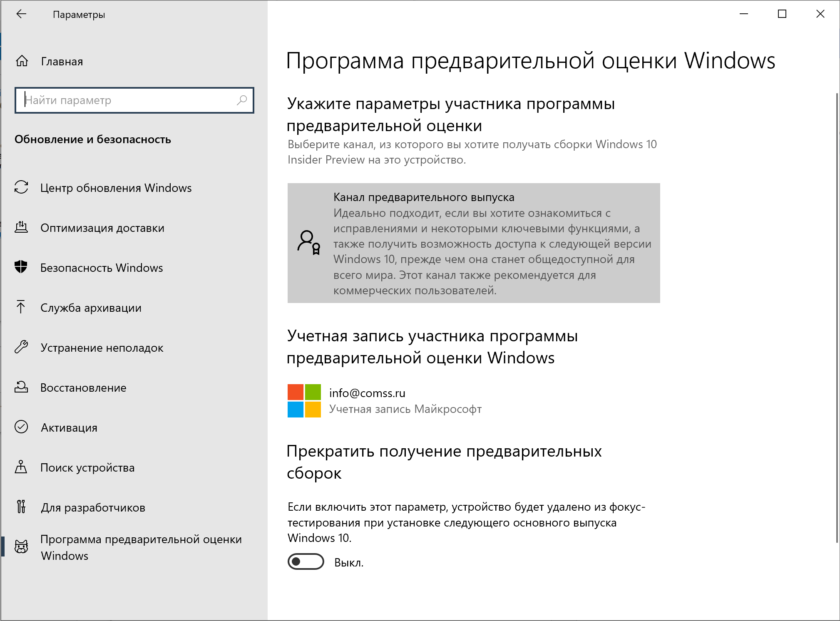Go to Активация settings

coord(69,427)
